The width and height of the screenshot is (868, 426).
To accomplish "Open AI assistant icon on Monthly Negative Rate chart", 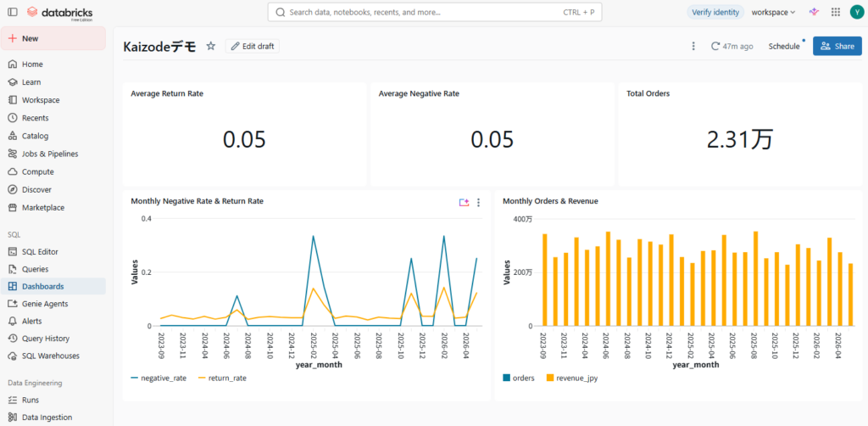I will click(464, 203).
